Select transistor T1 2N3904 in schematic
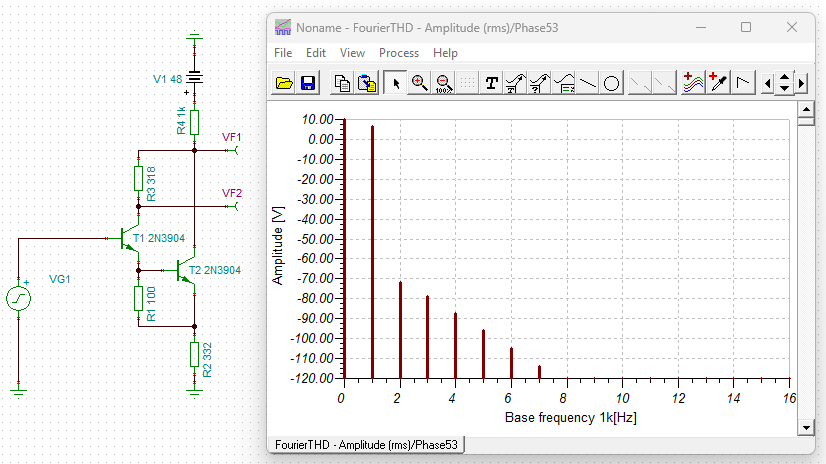Image resolution: width=826 pixels, height=464 pixels. pos(129,239)
